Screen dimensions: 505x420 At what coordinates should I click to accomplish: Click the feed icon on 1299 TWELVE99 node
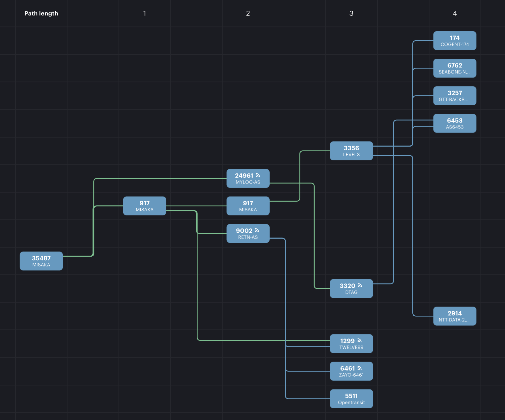(x=359, y=340)
